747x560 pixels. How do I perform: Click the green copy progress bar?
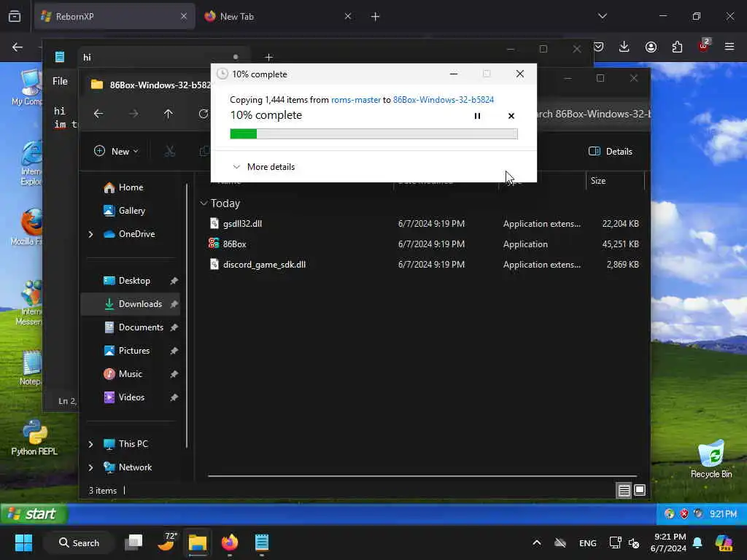pos(373,134)
